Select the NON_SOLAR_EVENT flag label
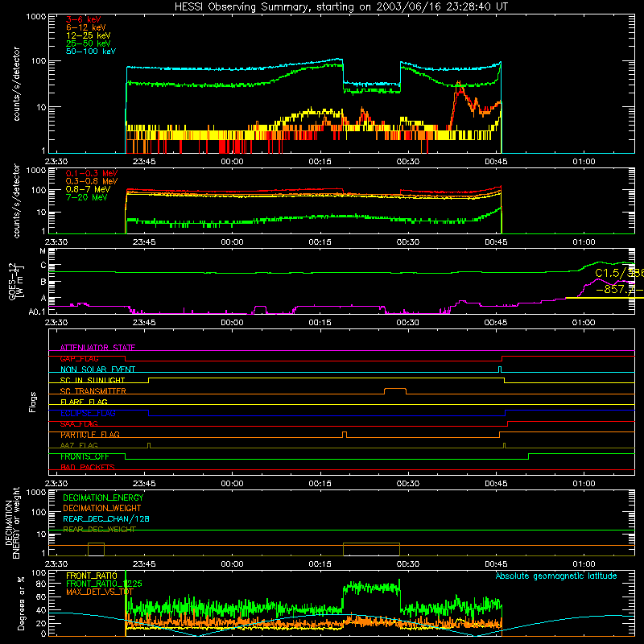The image size is (644, 644). click(x=97, y=369)
